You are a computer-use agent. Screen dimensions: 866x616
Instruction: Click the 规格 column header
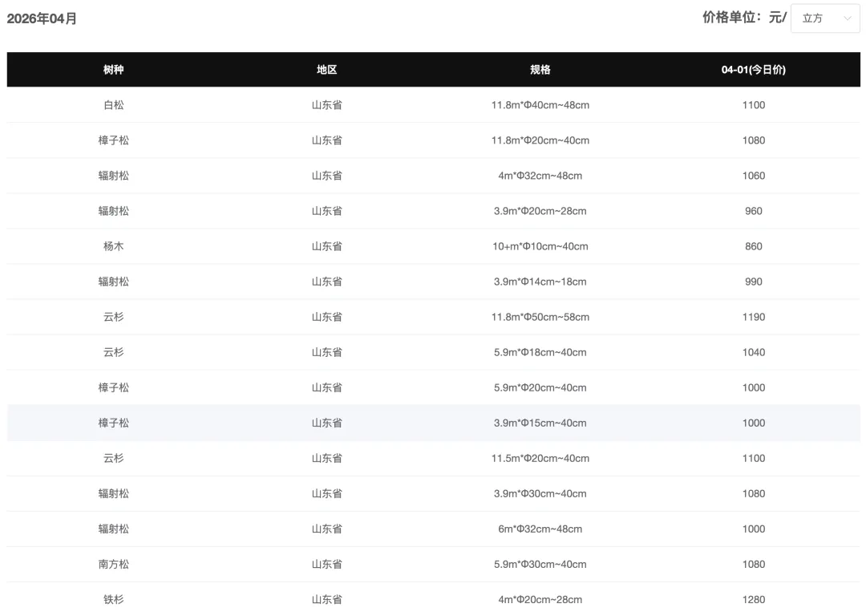(x=540, y=70)
